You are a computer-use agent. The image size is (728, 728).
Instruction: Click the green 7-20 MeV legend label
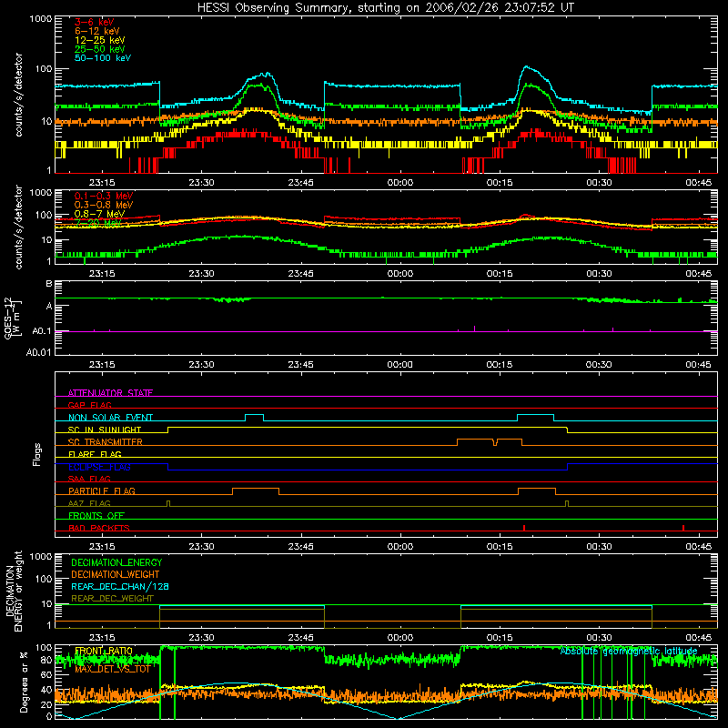[98, 223]
